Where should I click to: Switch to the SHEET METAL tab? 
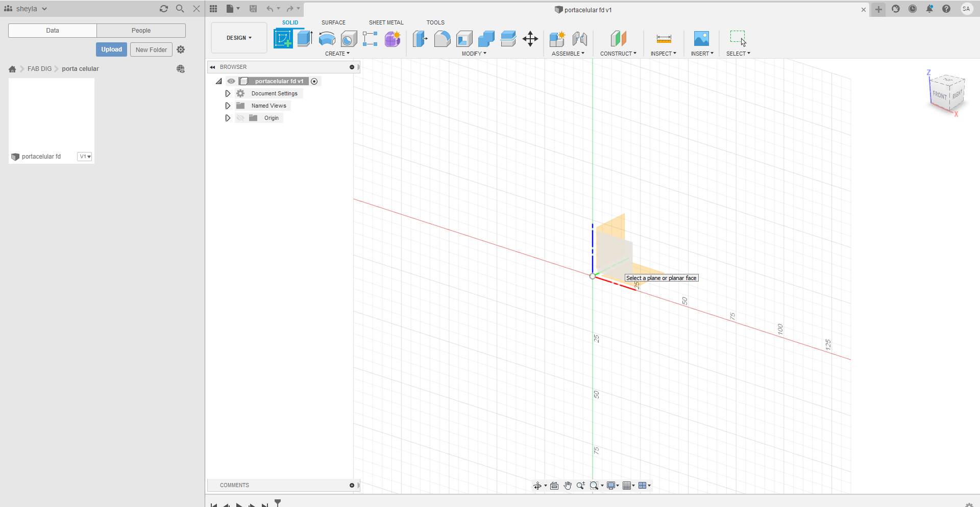(386, 22)
